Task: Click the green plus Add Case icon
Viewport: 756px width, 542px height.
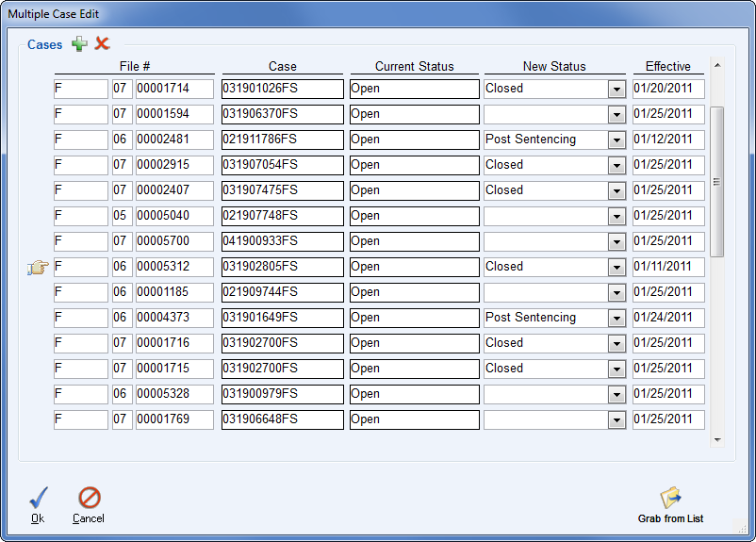Action: (x=79, y=44)
